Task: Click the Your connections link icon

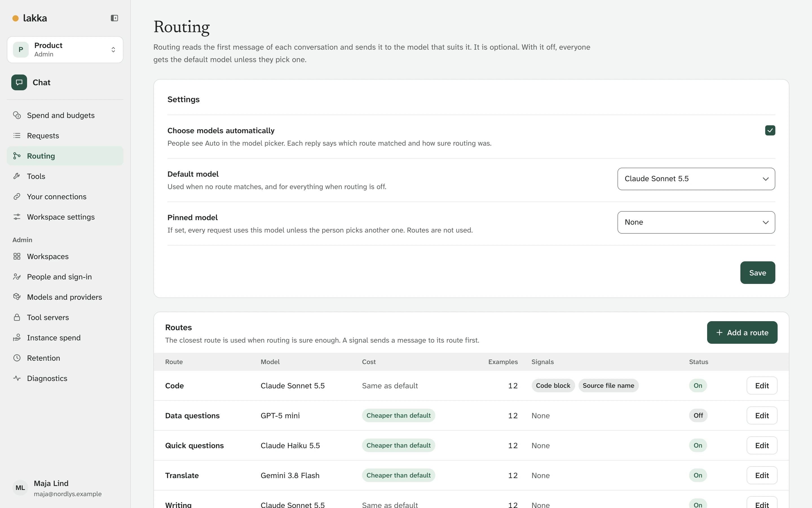Action: pos(17,196)
